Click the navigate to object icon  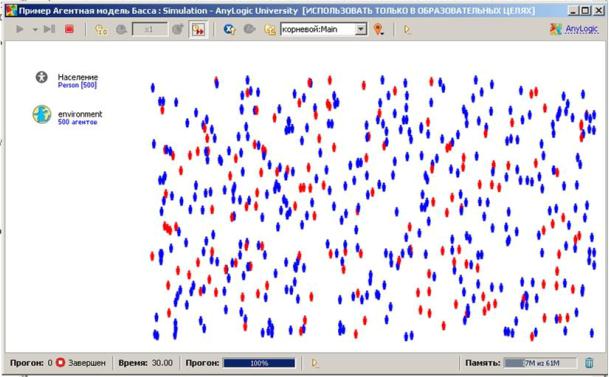tap(270, 30)
